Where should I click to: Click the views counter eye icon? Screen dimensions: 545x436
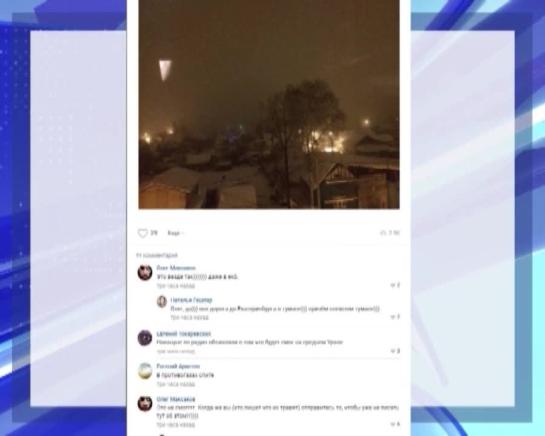(383, 233)
